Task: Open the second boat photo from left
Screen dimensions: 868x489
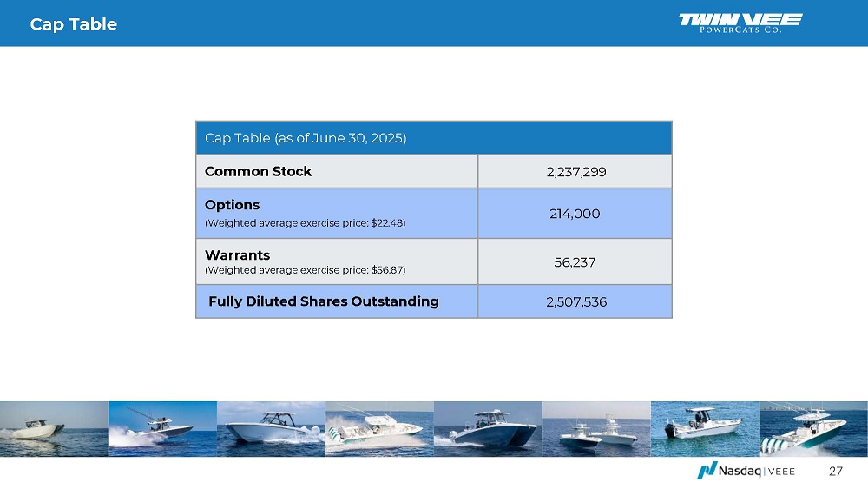Action: click(x=162, y=429)
